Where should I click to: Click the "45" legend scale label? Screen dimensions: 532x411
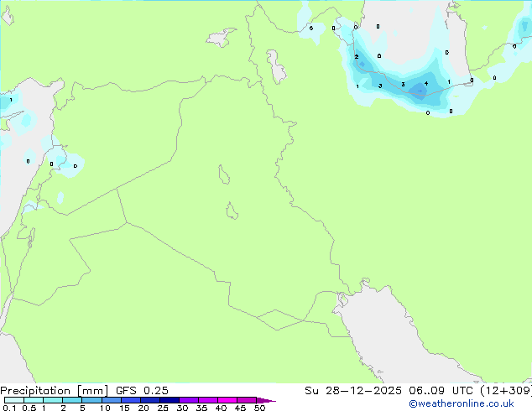(240, 408)
